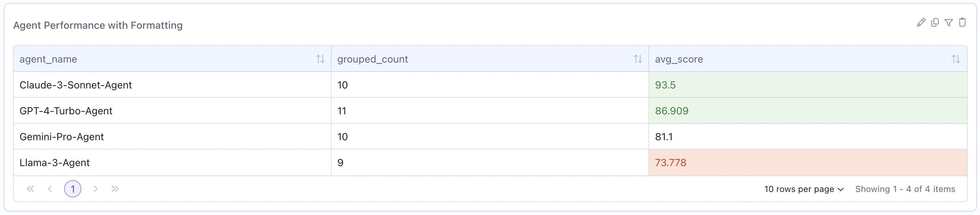Sort the grouped_count column

coord(638,59)
